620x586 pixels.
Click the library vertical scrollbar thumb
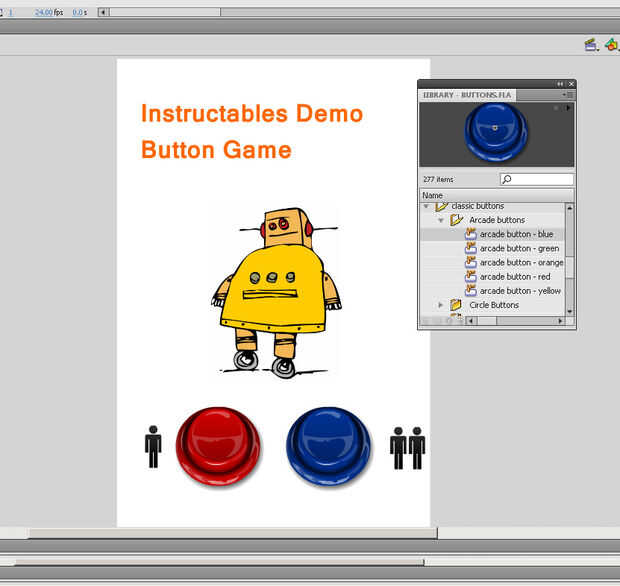569,267
